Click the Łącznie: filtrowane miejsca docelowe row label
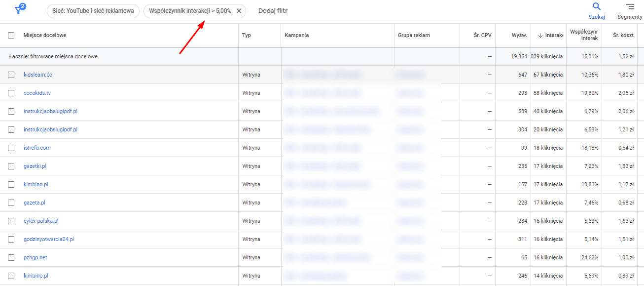The width and height of the screenshot is (644, 286). (x=54, y=56)
